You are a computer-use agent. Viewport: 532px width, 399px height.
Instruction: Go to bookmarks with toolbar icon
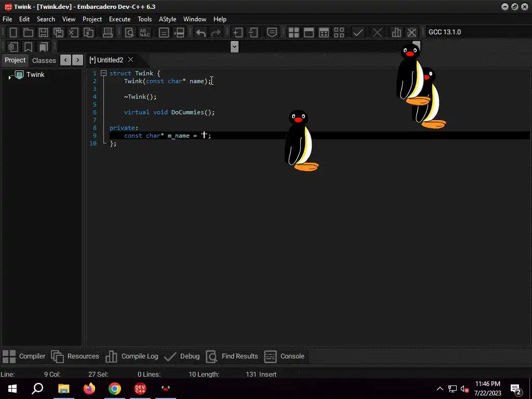click(44, 47)
